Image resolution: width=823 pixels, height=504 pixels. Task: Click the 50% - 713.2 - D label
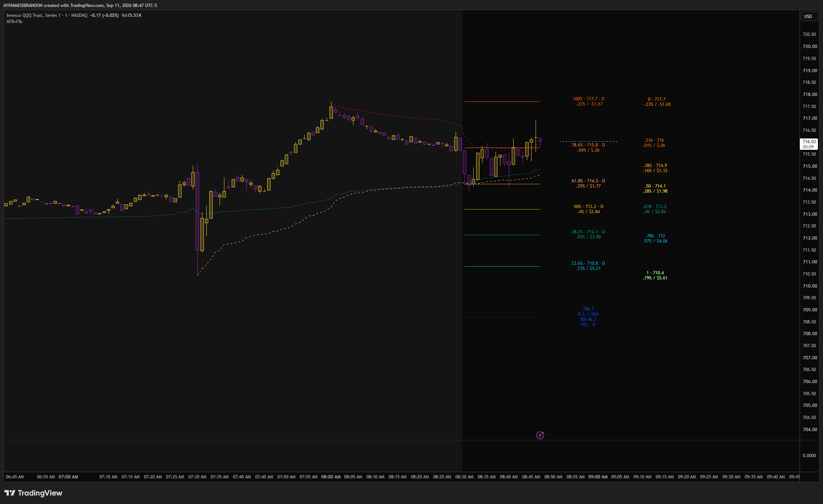click(x=588, y=209)
